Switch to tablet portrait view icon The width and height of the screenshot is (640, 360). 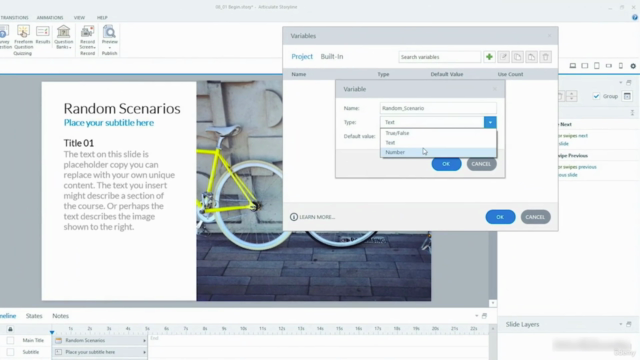click(x=597, y=66)
